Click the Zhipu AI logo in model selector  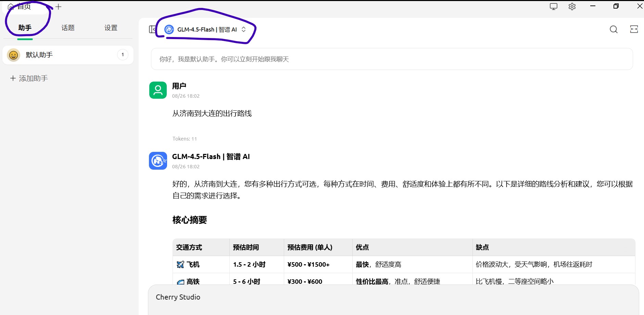point(169,29)
